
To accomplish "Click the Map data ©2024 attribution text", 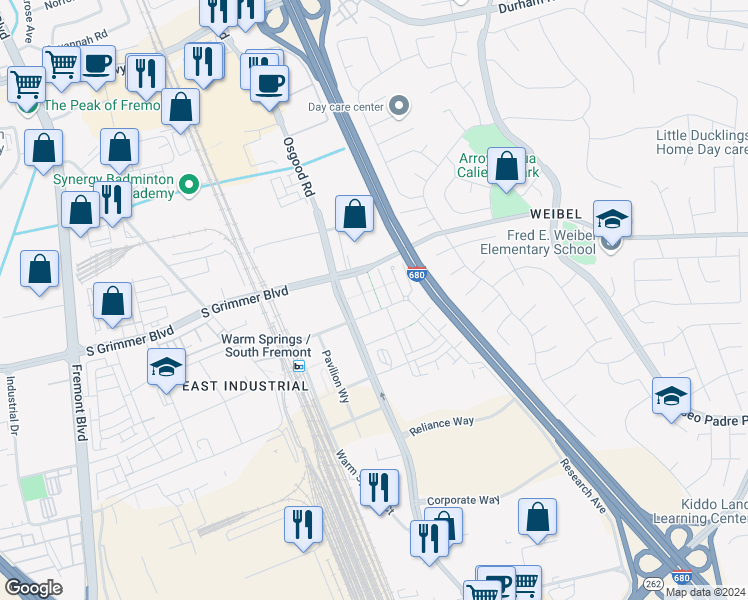I will tap(705, 592).
